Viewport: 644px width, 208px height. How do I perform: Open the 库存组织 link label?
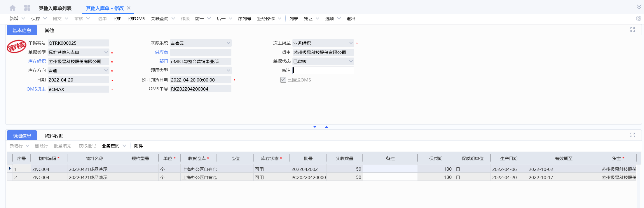pyautogui.click(x=37, y=61)
